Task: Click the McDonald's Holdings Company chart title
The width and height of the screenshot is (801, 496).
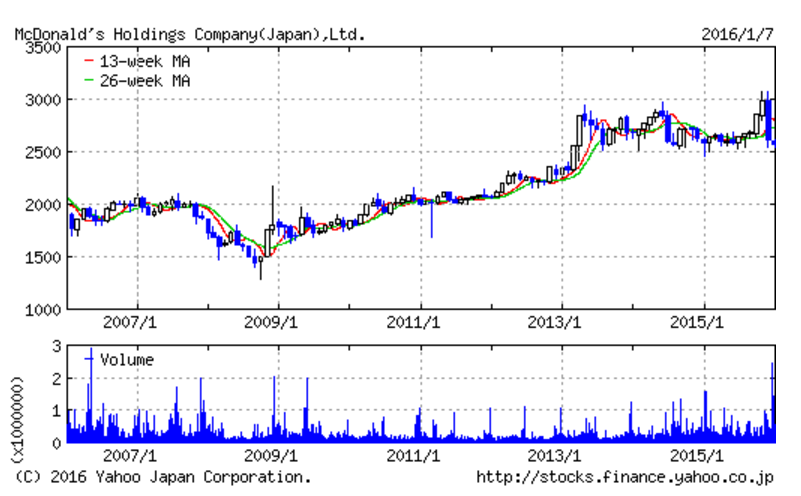Action: click(x=190, y=34)
